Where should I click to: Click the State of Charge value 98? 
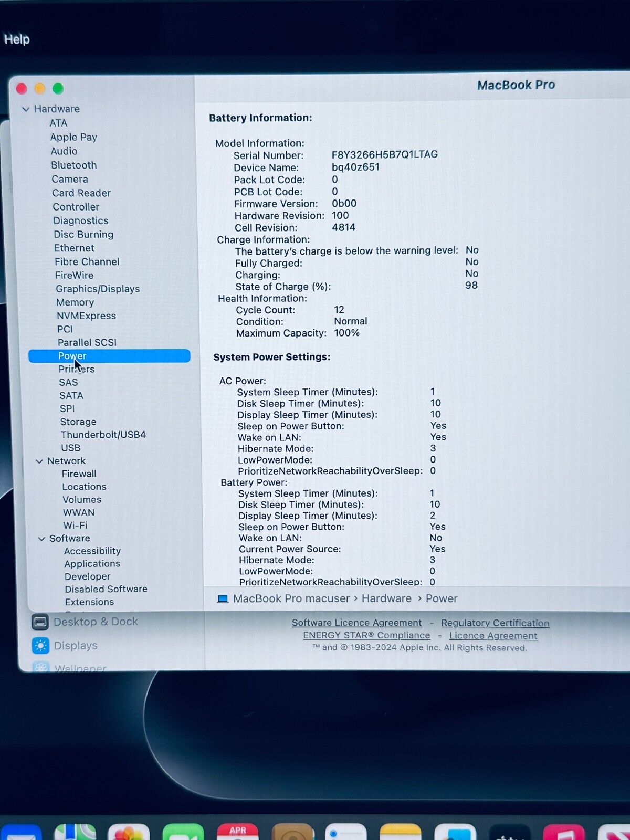tap(471, 285)
